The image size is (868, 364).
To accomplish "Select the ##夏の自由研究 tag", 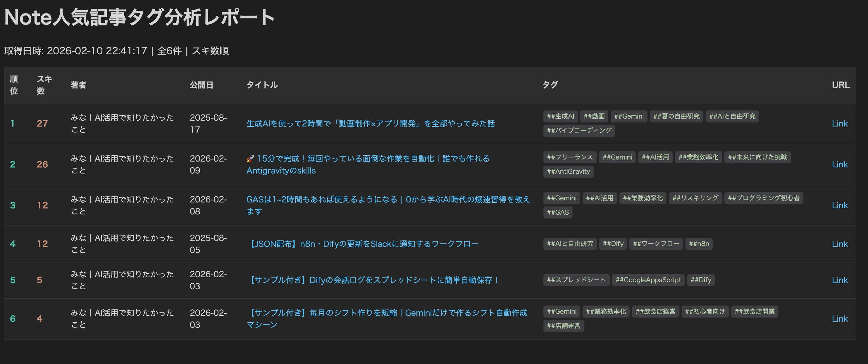I will (676, 117).
